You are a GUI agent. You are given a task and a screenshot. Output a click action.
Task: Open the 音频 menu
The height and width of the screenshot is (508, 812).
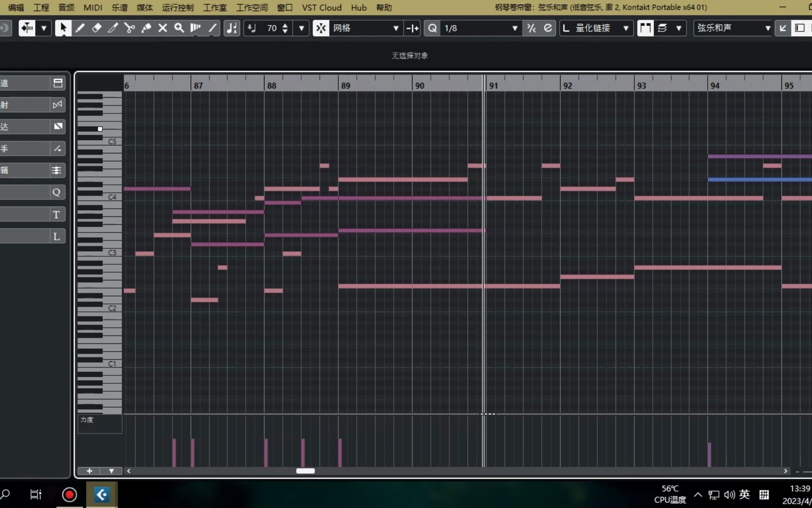(66, 8)
